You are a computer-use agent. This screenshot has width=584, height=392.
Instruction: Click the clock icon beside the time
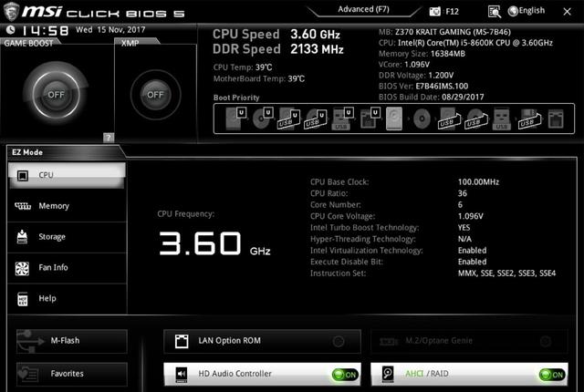(11, 30)
